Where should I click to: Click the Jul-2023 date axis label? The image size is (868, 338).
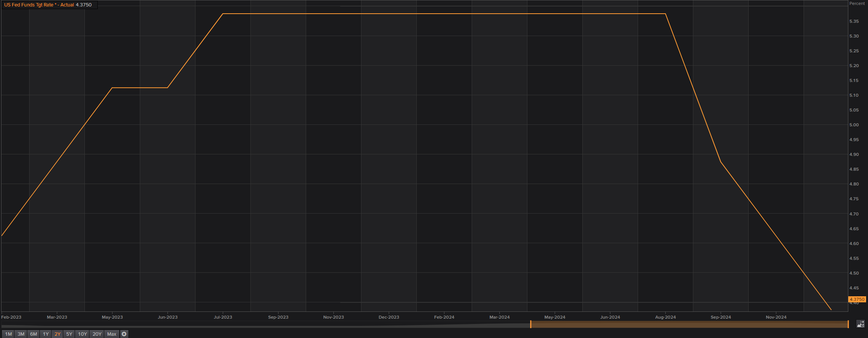point(223,317)
